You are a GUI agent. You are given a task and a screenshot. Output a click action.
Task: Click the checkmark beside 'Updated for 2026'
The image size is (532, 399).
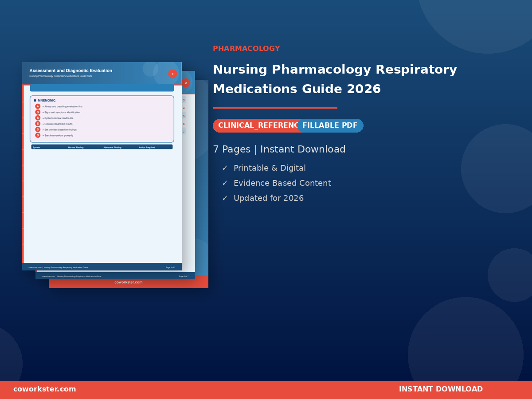(x=225, y=199)
